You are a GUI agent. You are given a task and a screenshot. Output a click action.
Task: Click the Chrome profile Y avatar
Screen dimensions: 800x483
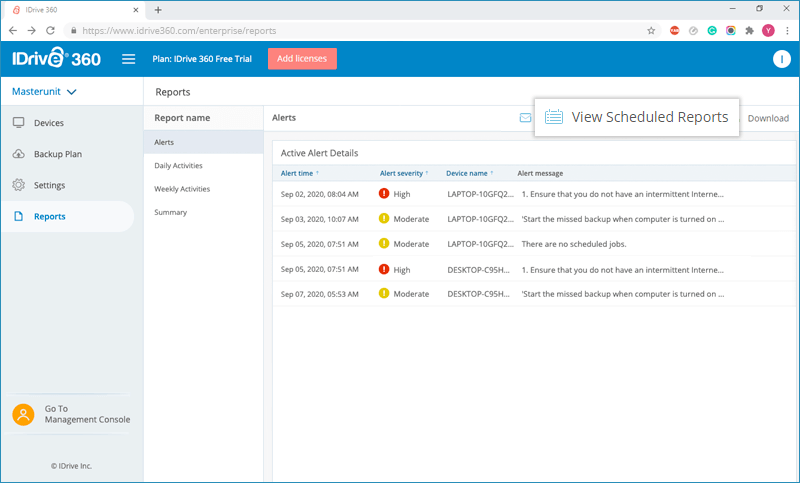(x=768, y=31)
